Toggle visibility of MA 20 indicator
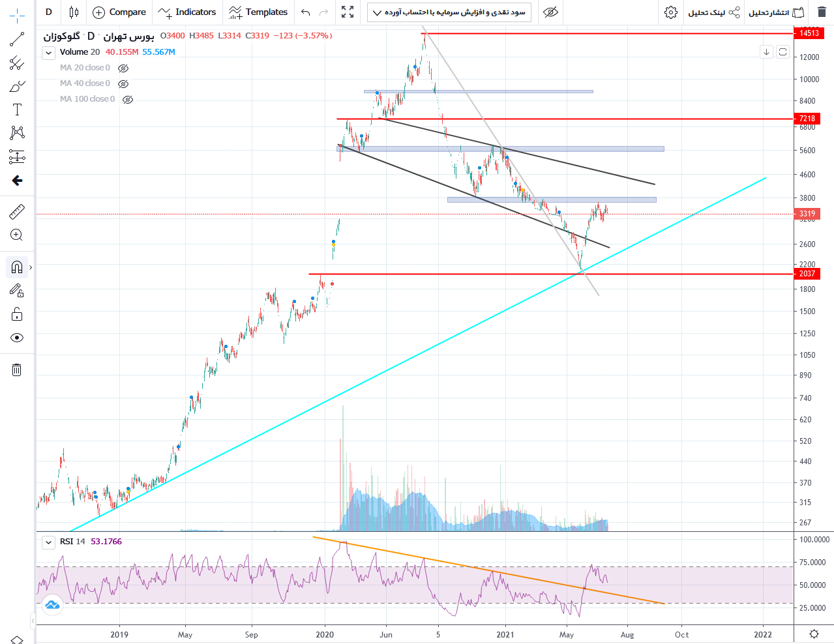This screenshot has width=834, height=644. (x=123, y=68)
